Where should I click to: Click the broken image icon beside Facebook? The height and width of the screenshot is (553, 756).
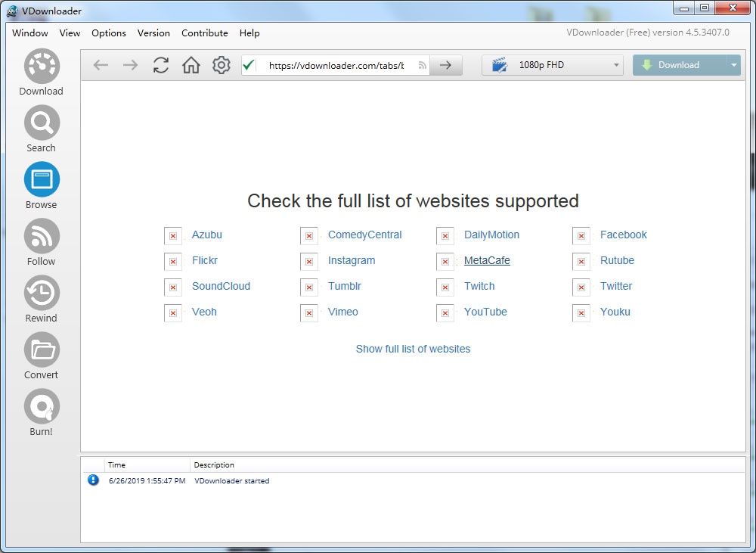pos(581,236)
